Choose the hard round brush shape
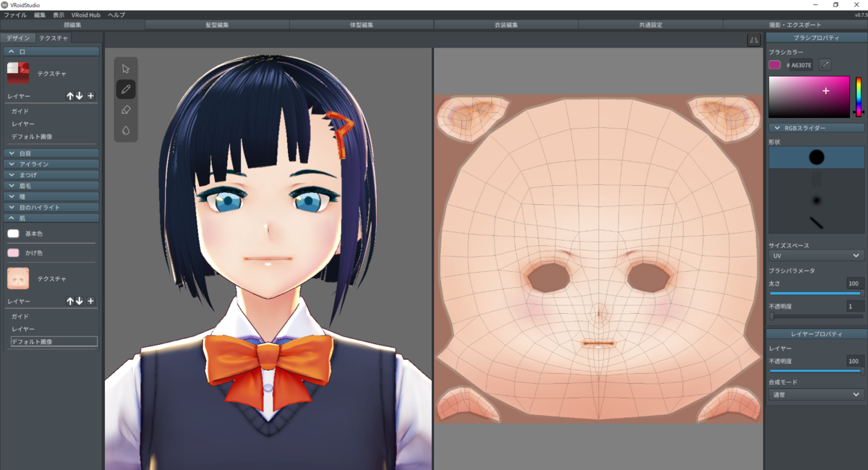The image size is (868, 470). 816,158
